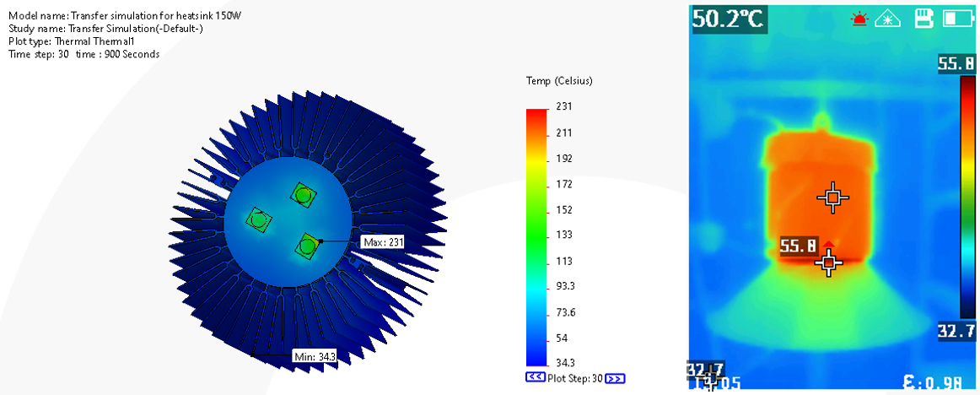Click the center crosshair on thermal image
This screenshot has width=980, height=395.
832,197
